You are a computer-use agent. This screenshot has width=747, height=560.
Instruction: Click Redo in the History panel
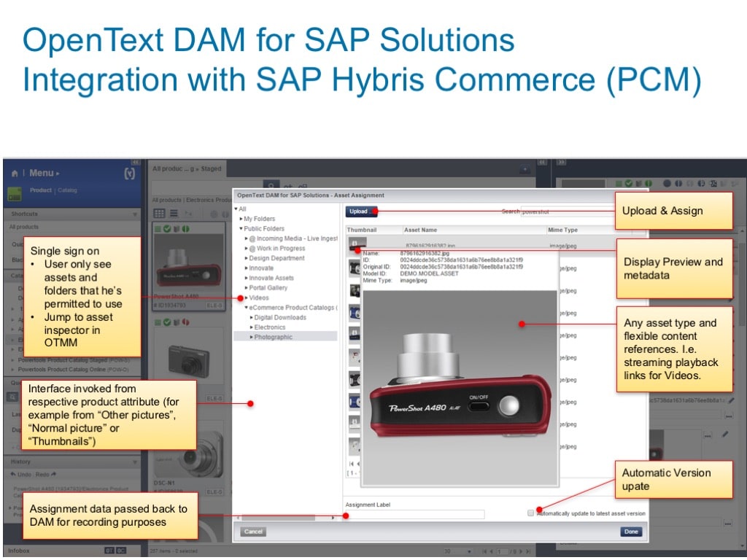[46, 474]
